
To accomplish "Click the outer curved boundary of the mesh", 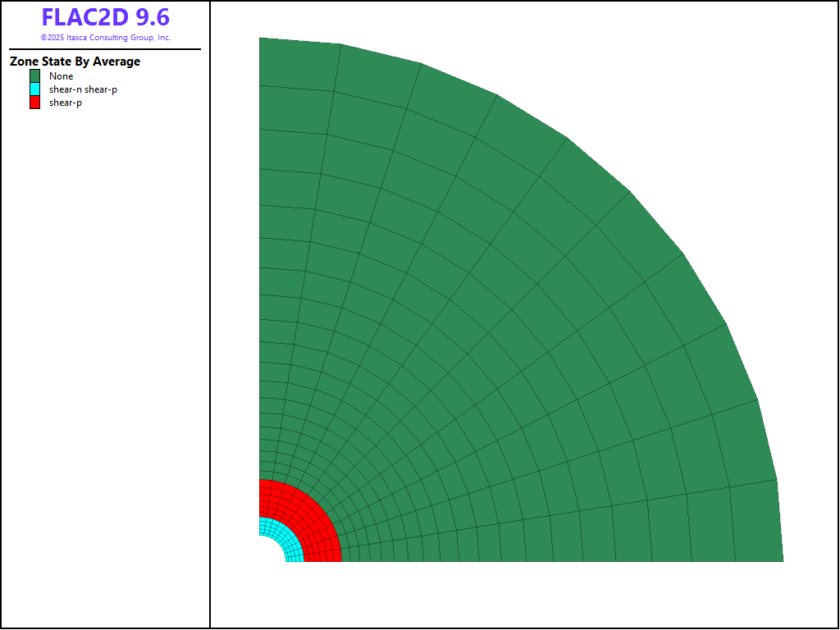I will click(x=630, y=193).
